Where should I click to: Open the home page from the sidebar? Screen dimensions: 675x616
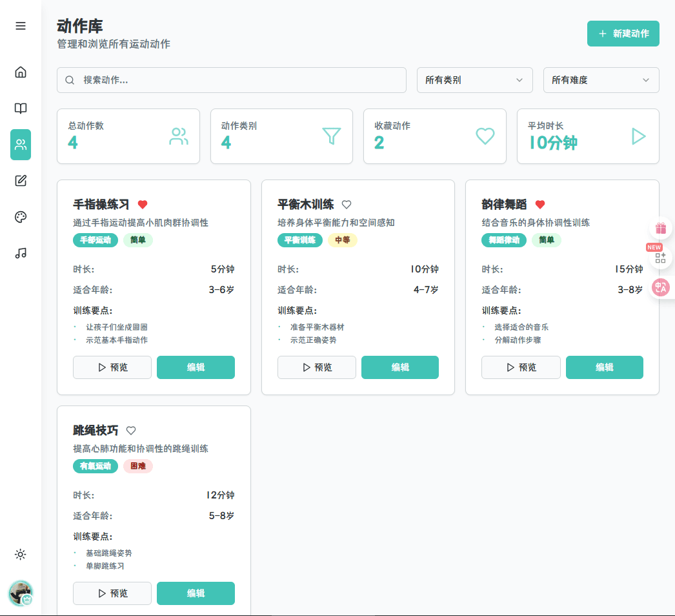point(20,72)
